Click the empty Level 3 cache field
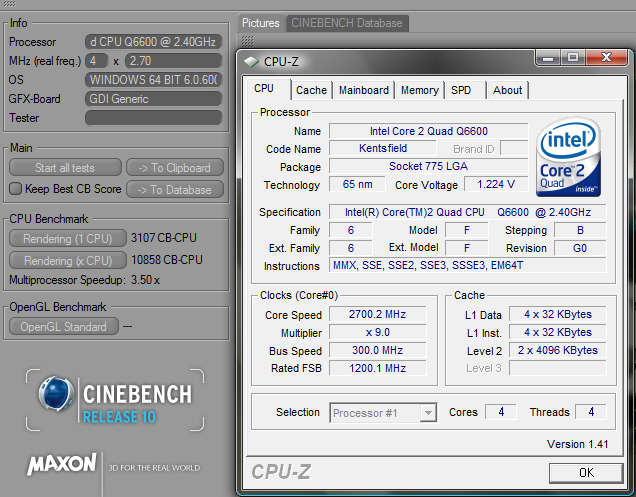Screen dimensions: 636x497 558,368
